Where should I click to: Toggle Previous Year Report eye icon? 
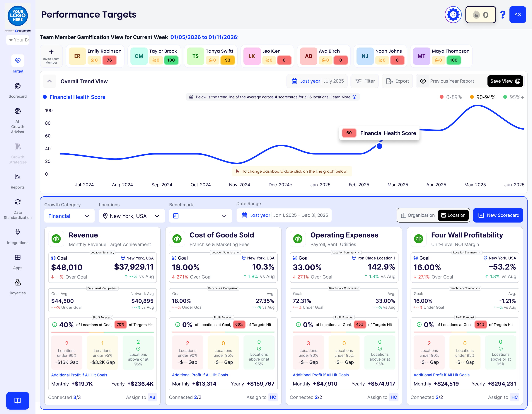[423, 81]
